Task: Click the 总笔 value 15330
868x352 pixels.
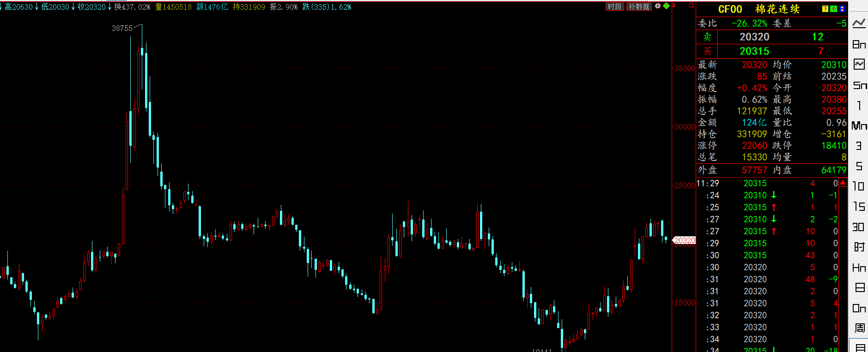Action: click(x=754, y=157)
